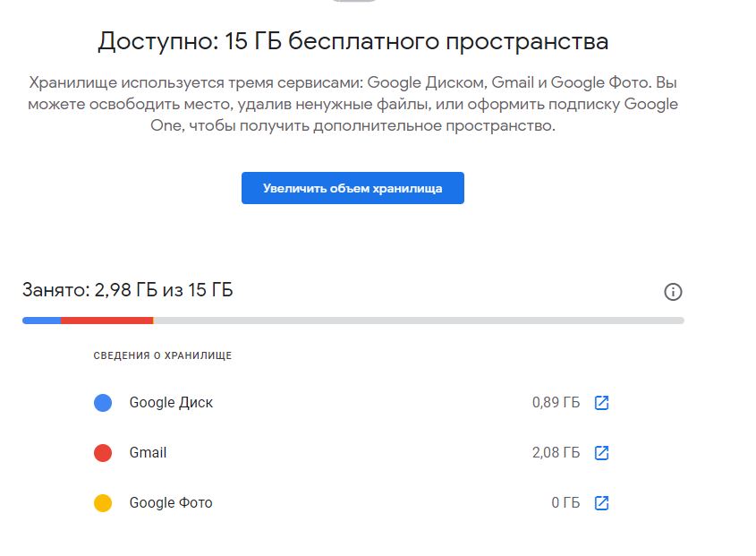Click the Доступно: 15 ГБ heading
Image resolution: width=756 pixels, height=556 pixels.
point(353,41)
